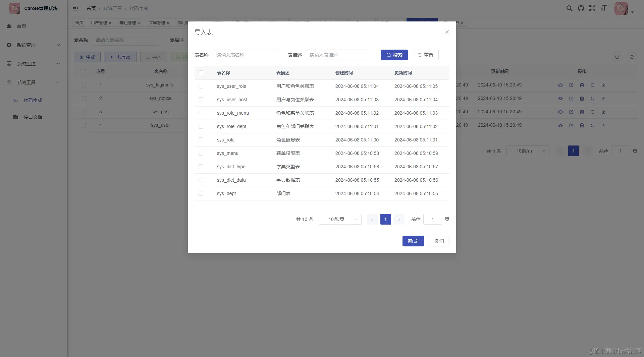
Task: Click previous page arrow in dialog pagination
Action: pyautogui.click(x=372, y=219)
